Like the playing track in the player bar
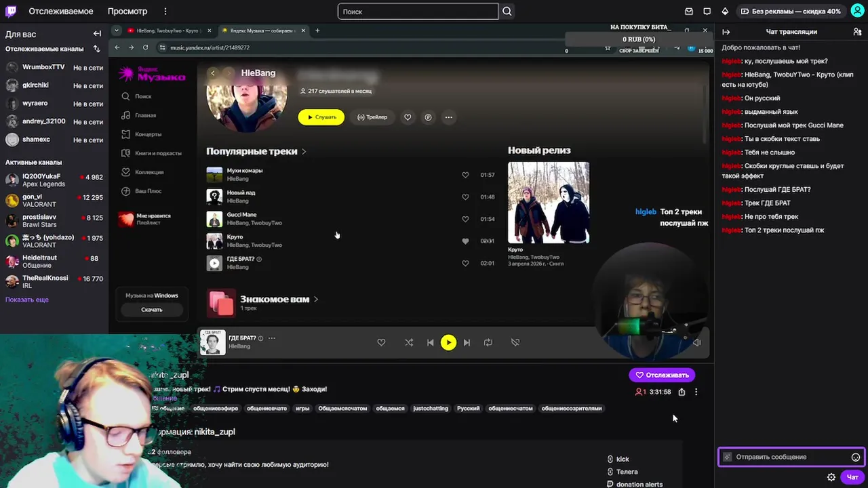Image resolution: width=868 pixels, height=488 pixels. 381,343
